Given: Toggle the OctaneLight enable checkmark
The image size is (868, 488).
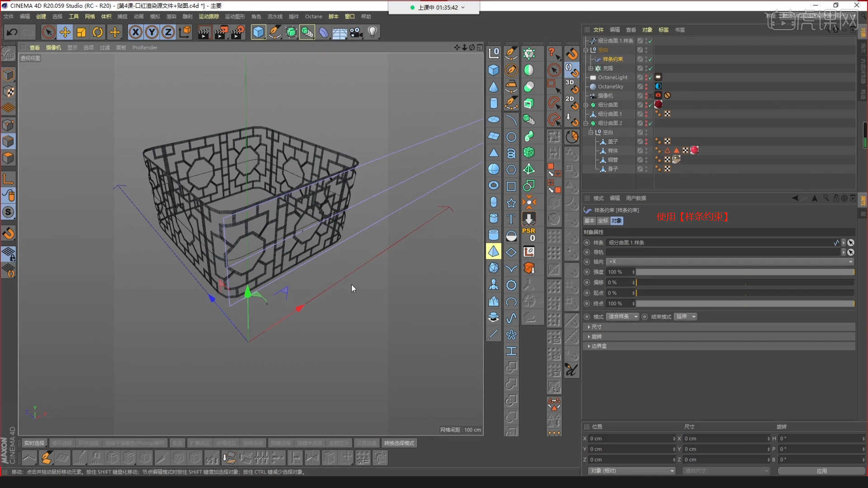Looking at the screenshot, I should 651,78.
